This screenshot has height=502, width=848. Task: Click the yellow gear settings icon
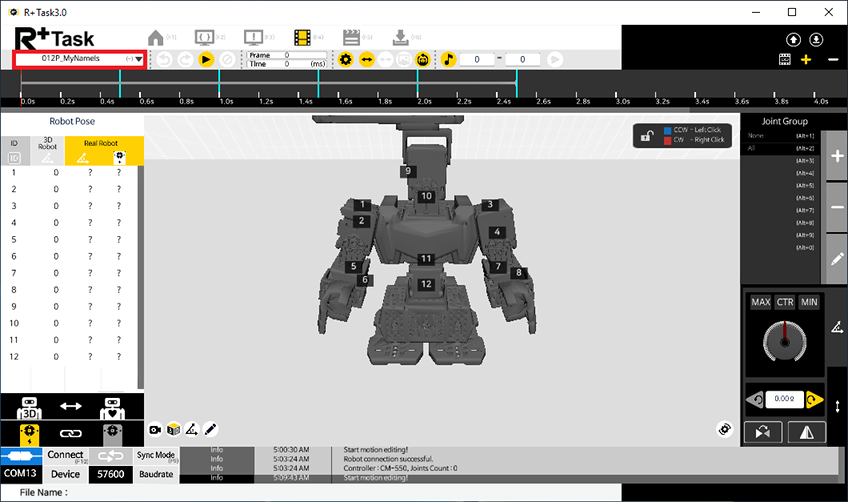point(346,60)
